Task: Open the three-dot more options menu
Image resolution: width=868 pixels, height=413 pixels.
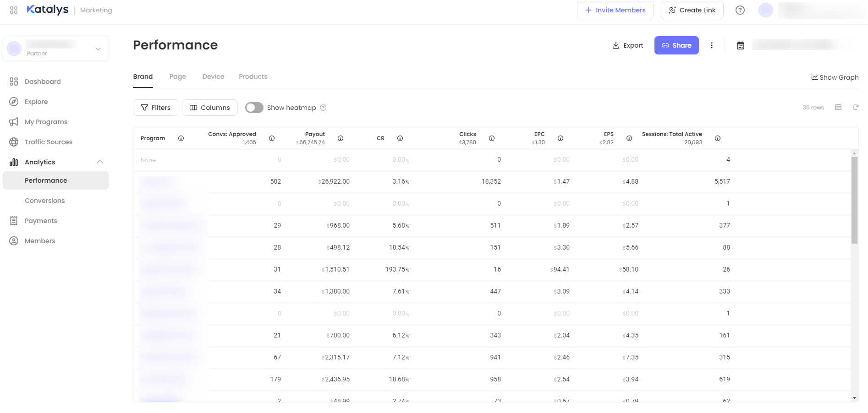Action: coord(711,45)
